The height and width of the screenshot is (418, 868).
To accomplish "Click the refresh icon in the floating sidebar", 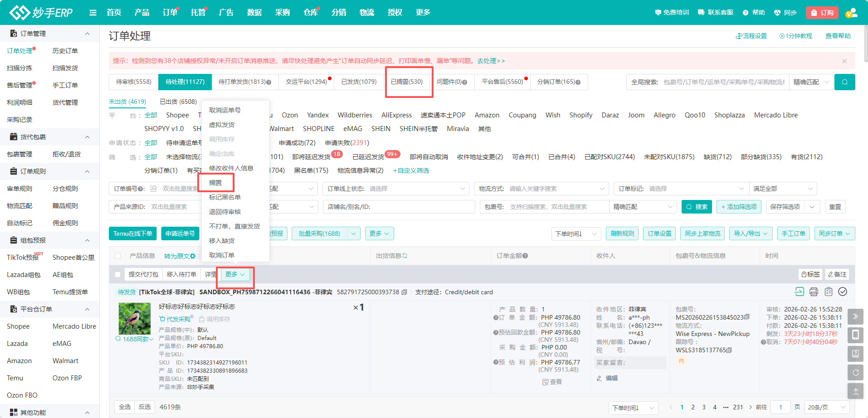I will (x=855, y=373).
